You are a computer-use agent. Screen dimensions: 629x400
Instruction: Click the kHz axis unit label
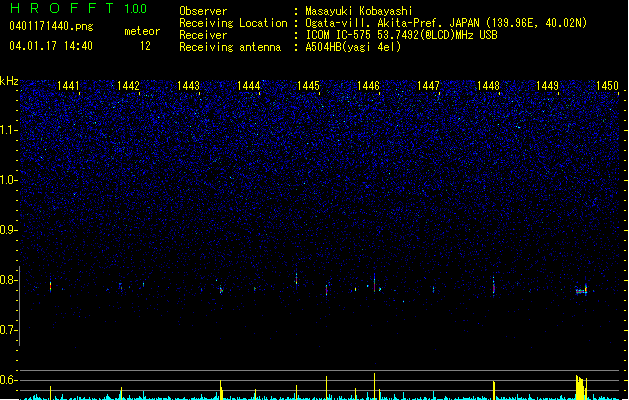(x=9, y=81)
